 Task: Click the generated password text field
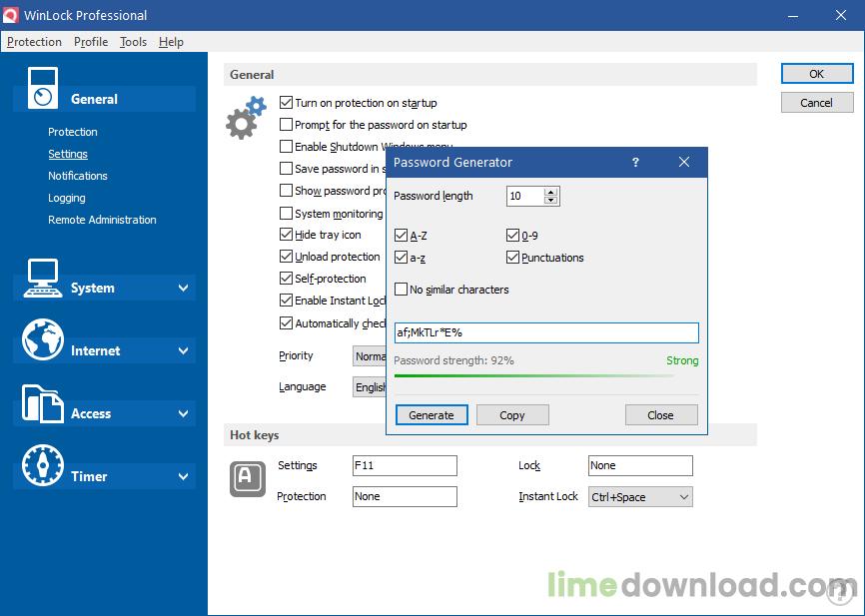[546, 332]
